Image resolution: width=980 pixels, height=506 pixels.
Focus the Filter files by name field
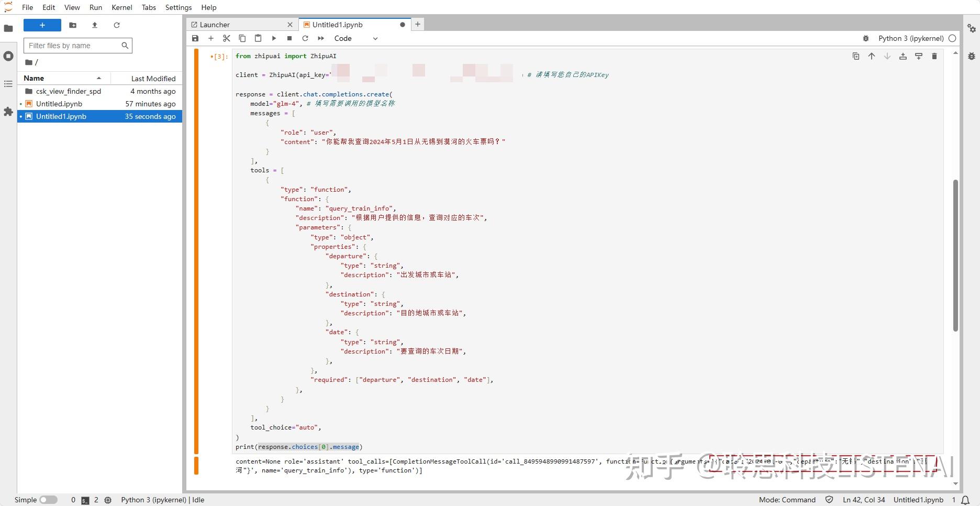click(78, 46)
